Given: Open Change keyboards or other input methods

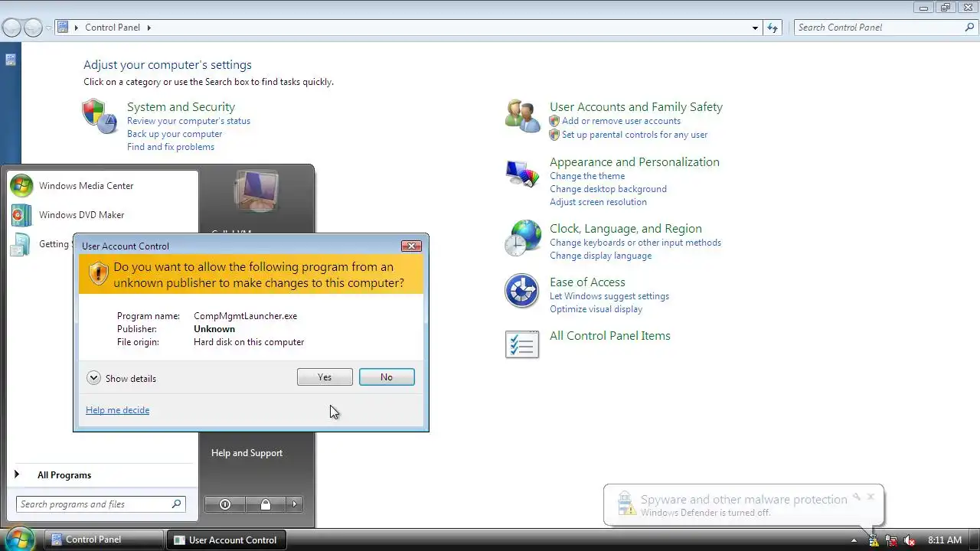Looking at the screenshot, I should coord(635,243).
